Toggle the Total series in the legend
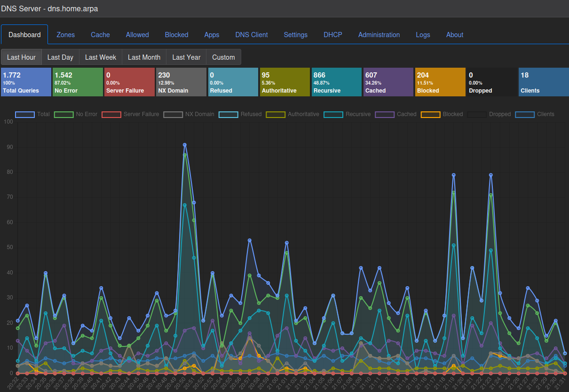This screenshot has width=569, height=392. click(32, 114)
